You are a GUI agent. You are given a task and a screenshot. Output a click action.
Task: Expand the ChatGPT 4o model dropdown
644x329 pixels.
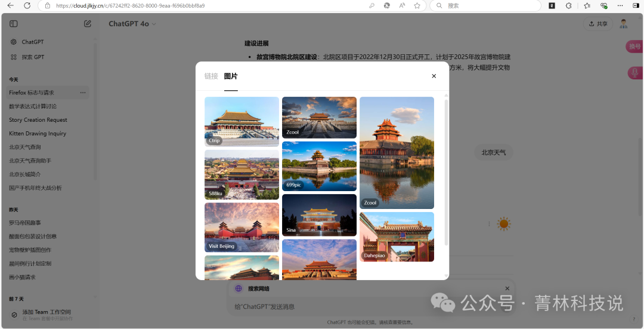click(132, 24)
